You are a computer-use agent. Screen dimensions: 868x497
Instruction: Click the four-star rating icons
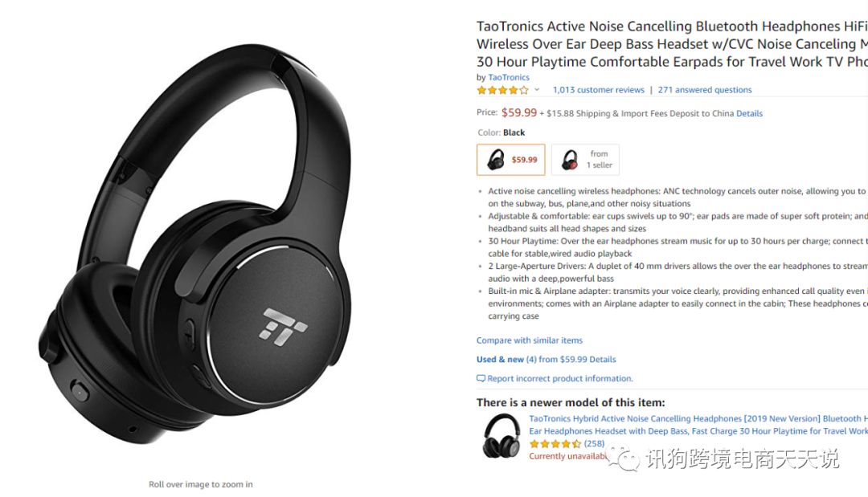502,90
